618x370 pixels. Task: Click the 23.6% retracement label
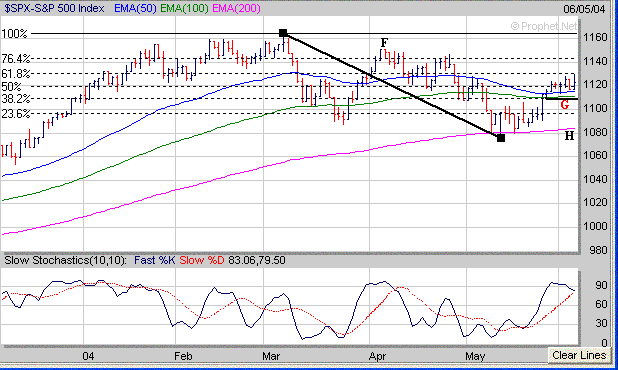pos(15,114)
